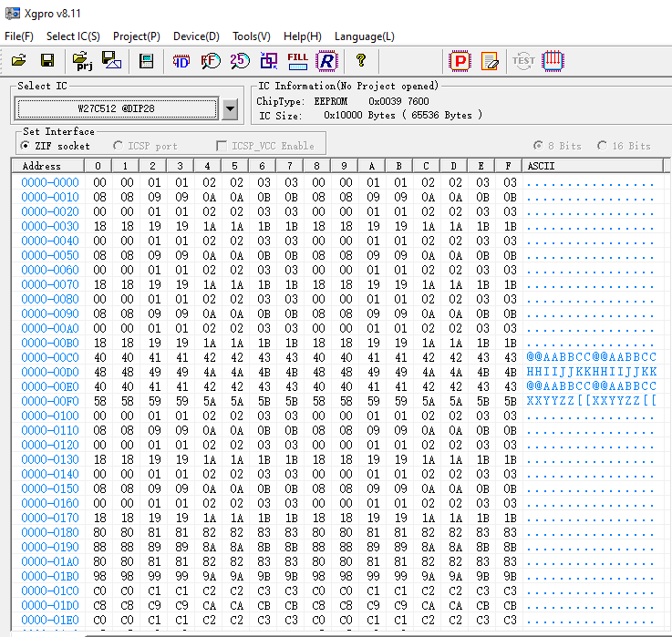Select address row 0000-0180
The height and width of the screenshot is (637, 672).
point(50,532)
